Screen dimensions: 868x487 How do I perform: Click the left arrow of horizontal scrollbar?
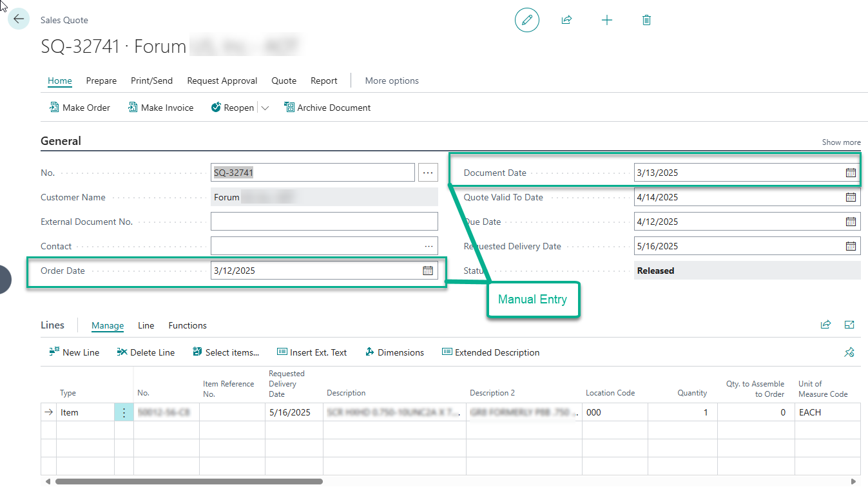(x=46, y=481)
